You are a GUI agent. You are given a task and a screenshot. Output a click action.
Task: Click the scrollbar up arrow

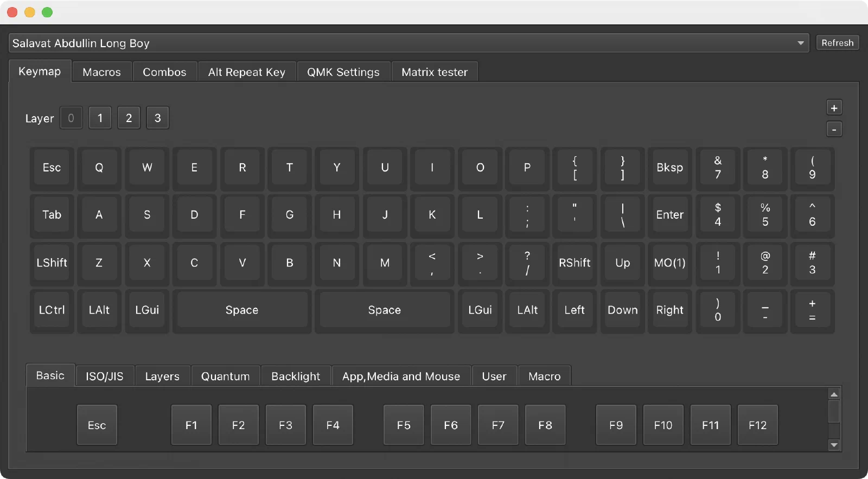click(834, 394)
